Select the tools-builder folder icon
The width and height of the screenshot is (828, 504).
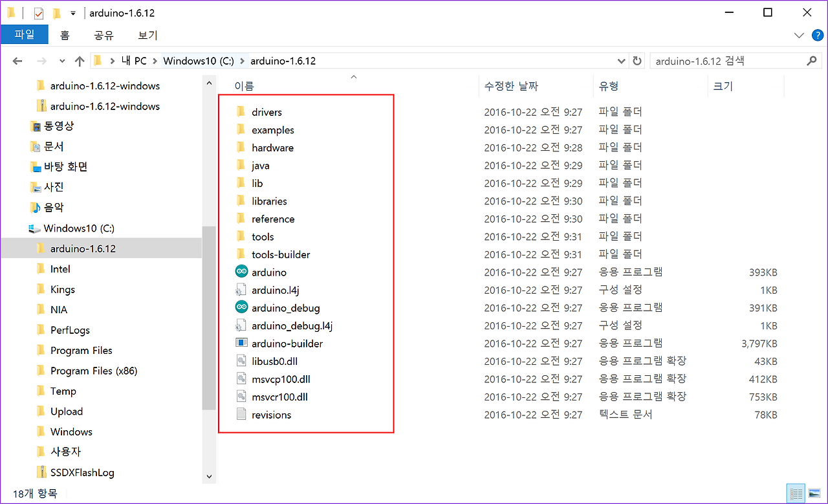[x=241, y=254]
